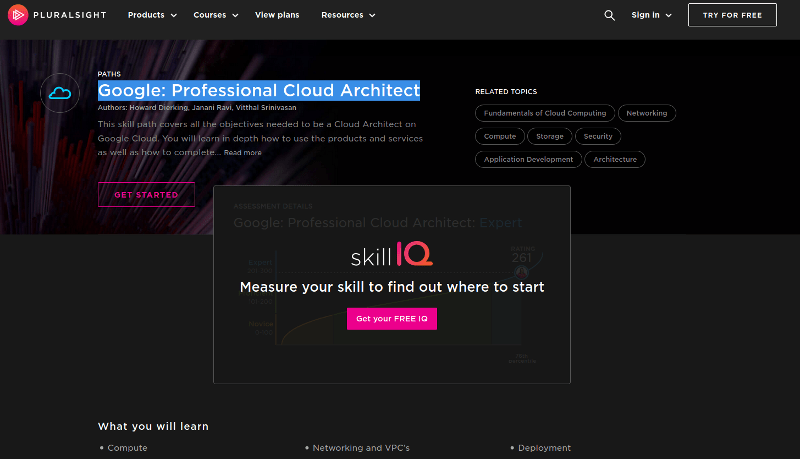The width and height of the screenshot is (800, 459).
Task: Expand the Courses dropdown chevron
Action: click(x=235, y=15)
